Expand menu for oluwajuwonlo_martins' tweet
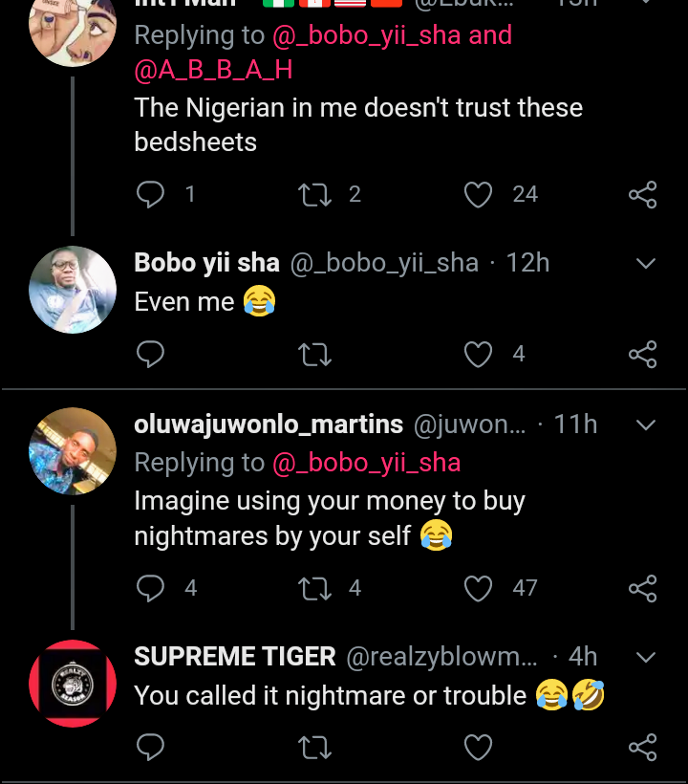The height and width of the screenshot is (784, 688). point(646,424)
